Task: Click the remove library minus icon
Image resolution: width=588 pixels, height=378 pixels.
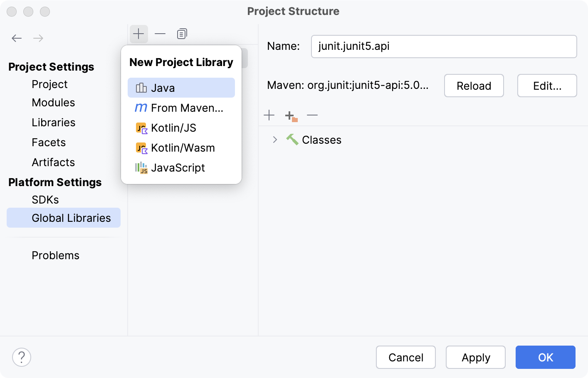Action: 160,34
